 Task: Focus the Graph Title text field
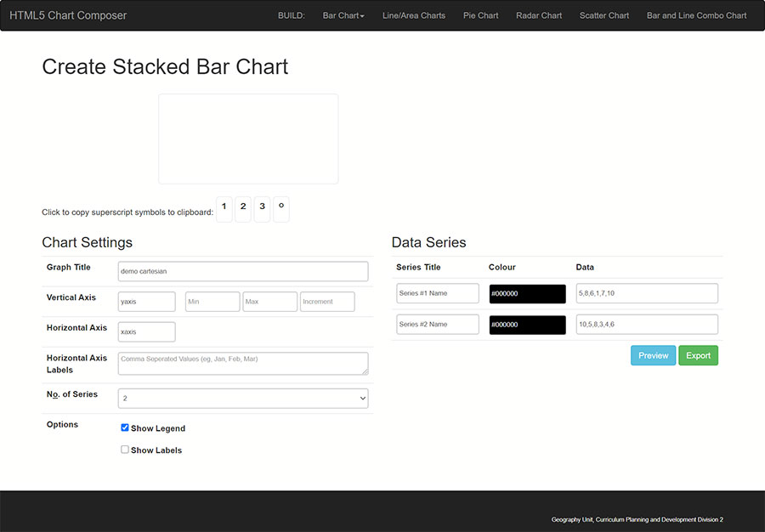point(243,271)
